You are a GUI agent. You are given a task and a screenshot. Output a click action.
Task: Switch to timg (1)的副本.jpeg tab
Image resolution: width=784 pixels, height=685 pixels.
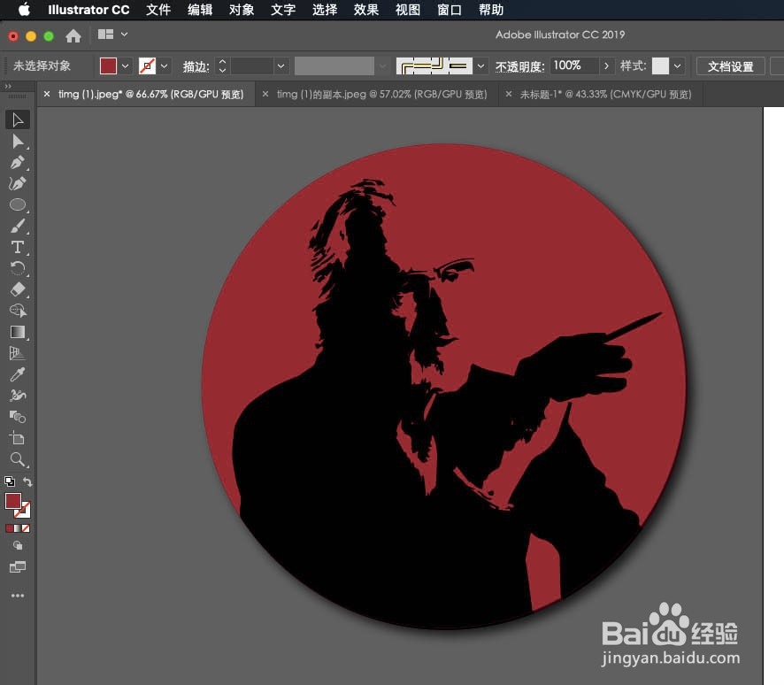381,95
